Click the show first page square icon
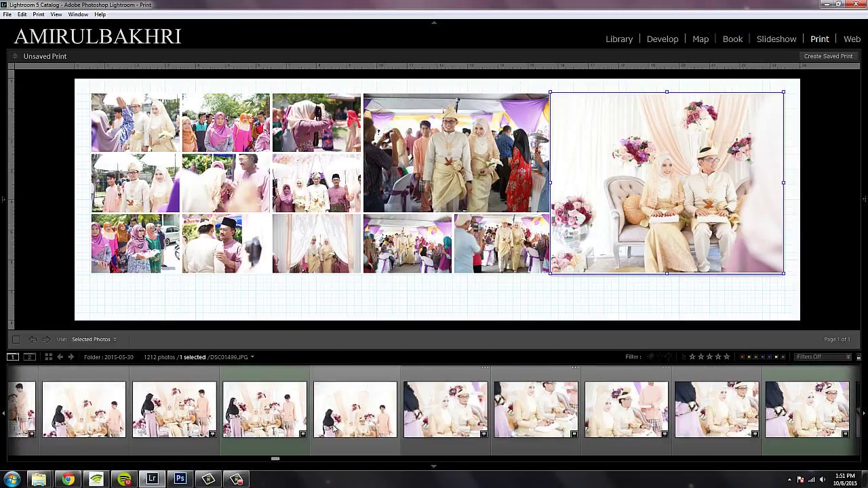The image size is (868, 488). click(16, 339)
